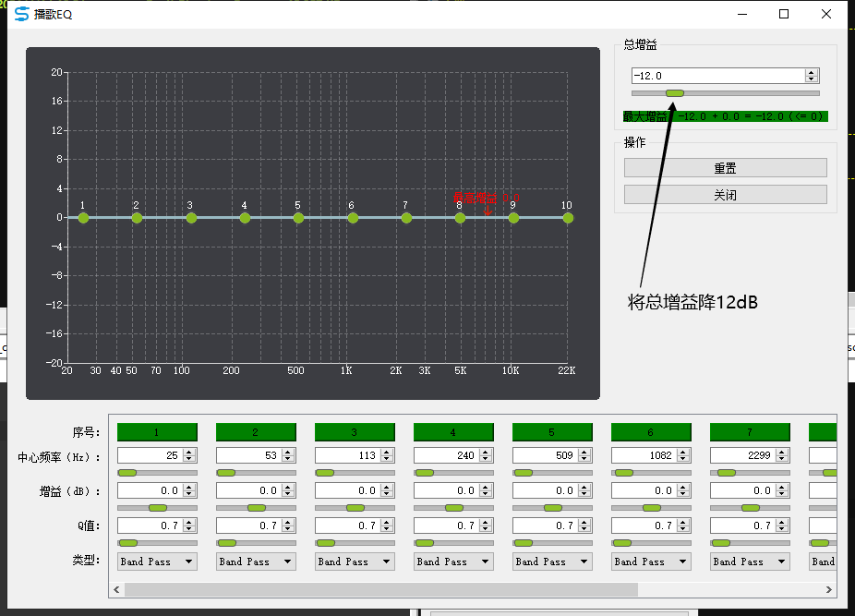Open the band 6 类型 Band Pass dropdown
The width and height of the screenshot is (855, 616).
[x=651, y=562]
